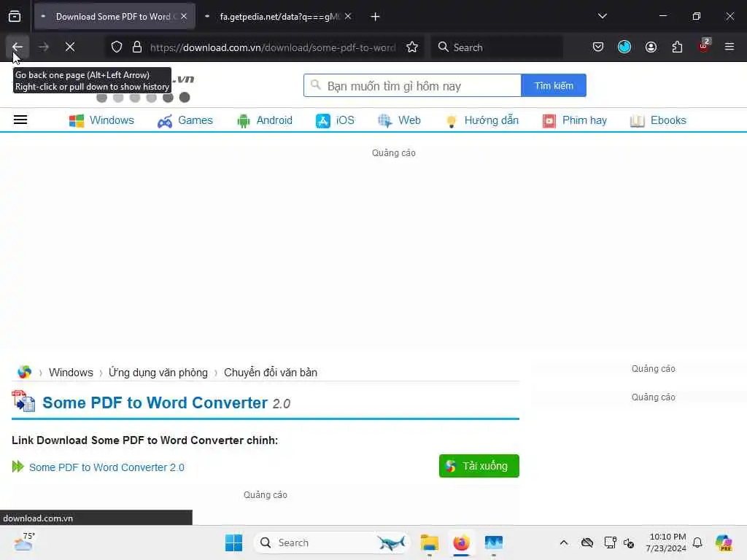Open the Copilot preview icon
This screenshot has height=560, width=747.
tap(724, 542)
